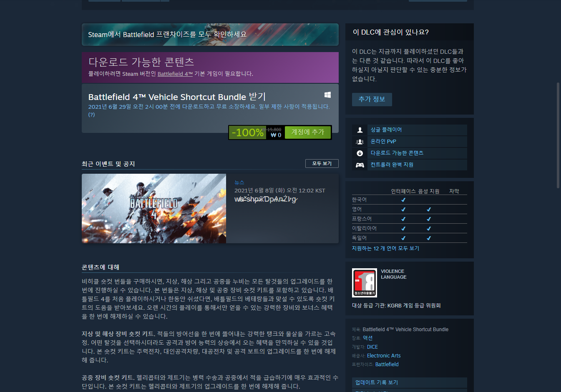Screen dimensions: 561x392
Task: Click the downloadable content arrow icon
Action: [x=360, y=153]
